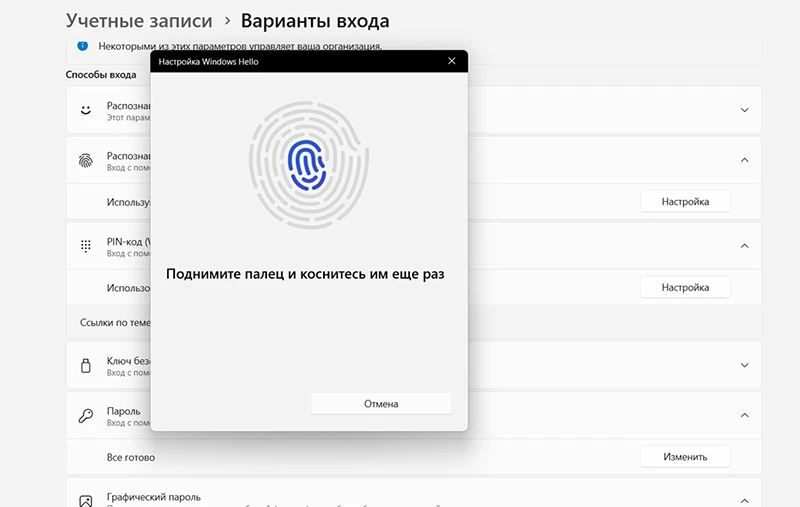
Task: Click the Пароль key icon
Action: [86, 415]
